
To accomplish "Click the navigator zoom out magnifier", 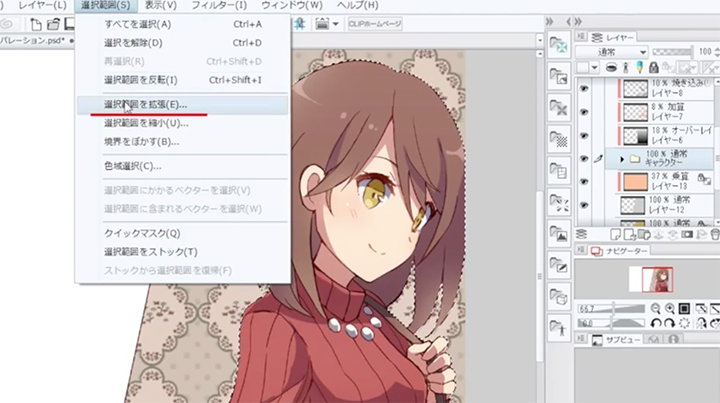I will (x=656, y=309).
